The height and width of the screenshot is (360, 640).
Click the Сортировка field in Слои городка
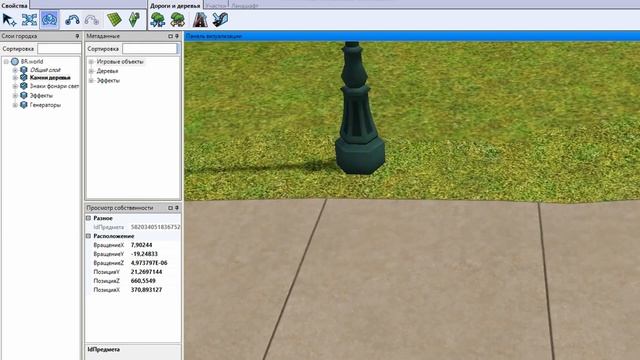59,49
